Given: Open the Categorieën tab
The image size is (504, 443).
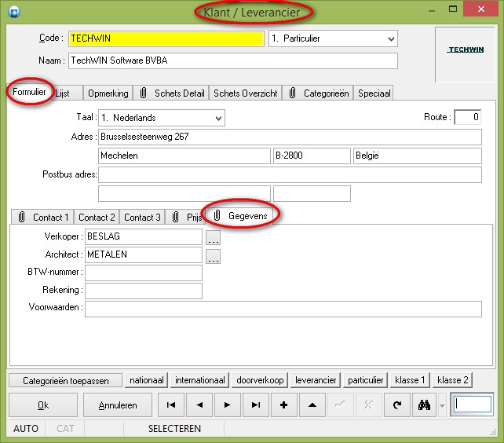Looking at the screenshot, I should (x=319, y=93).
